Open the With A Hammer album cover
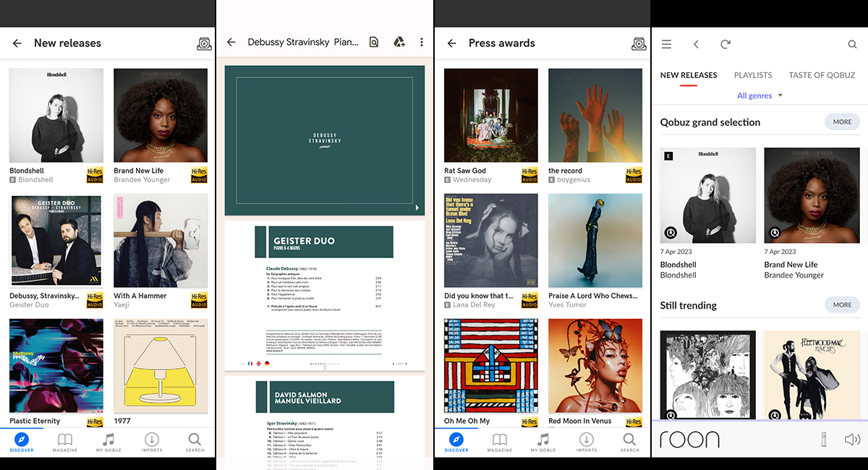Screen dimensions: 868x470 (161, 241)
